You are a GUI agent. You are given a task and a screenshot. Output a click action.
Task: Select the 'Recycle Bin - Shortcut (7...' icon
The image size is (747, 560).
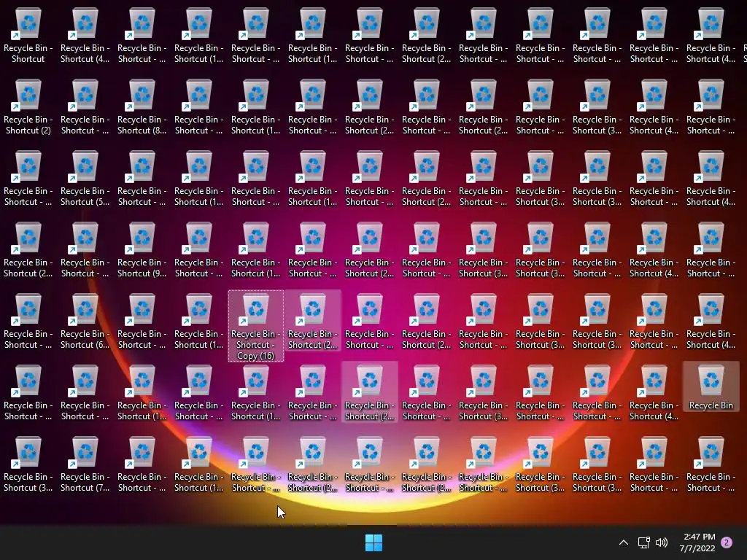[85, 464]
